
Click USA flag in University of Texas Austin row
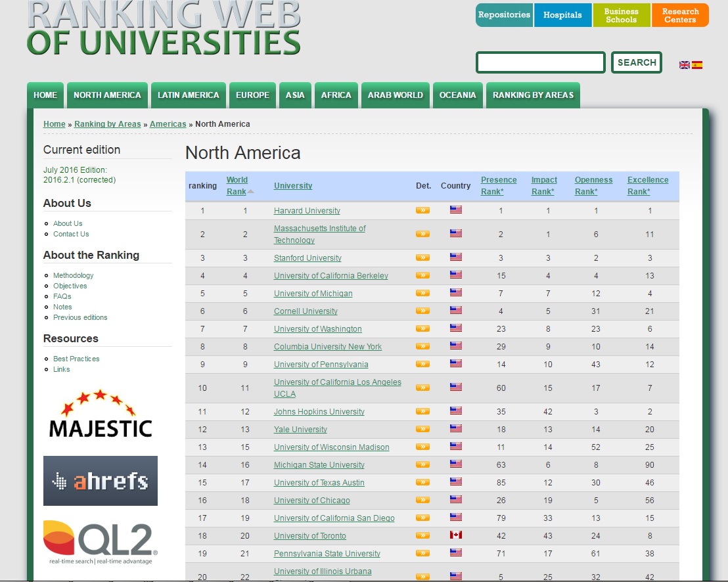(x=456, y=481)
